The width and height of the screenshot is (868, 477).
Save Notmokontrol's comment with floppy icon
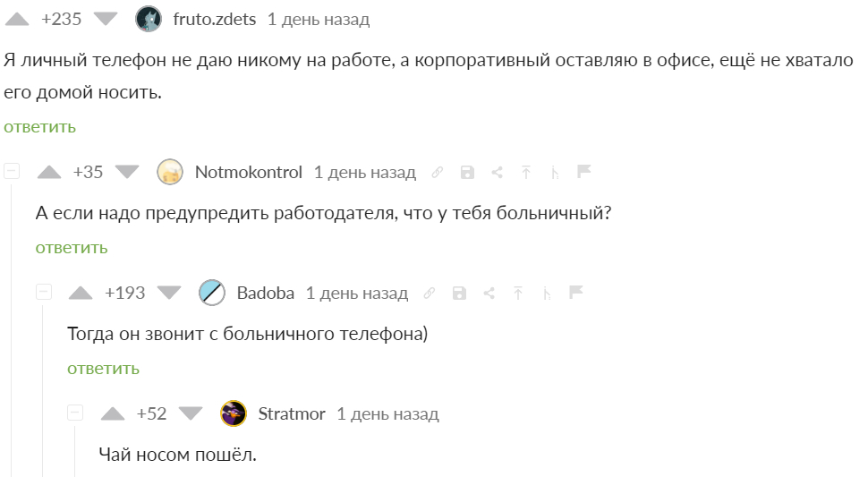[x=466, y=173]
